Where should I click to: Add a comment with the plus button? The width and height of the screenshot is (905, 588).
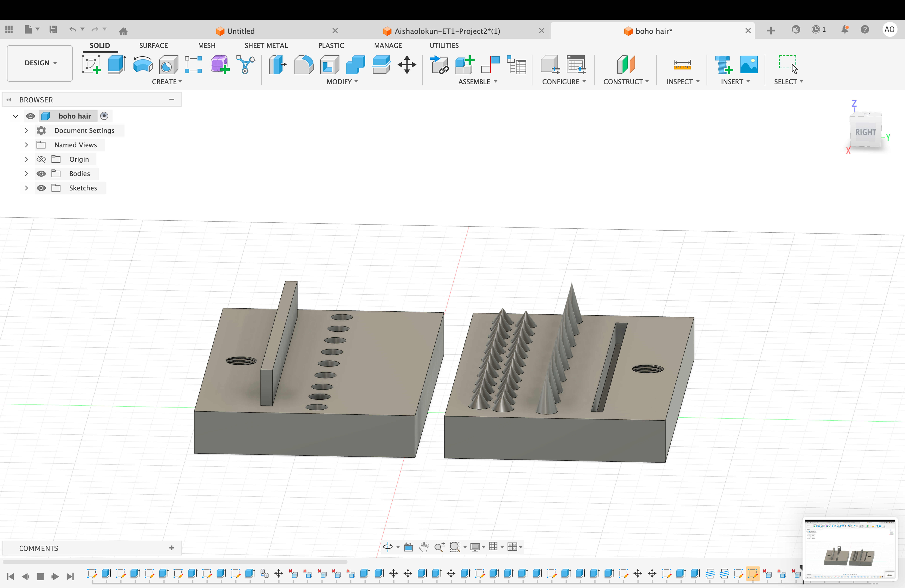click(171, 548)
